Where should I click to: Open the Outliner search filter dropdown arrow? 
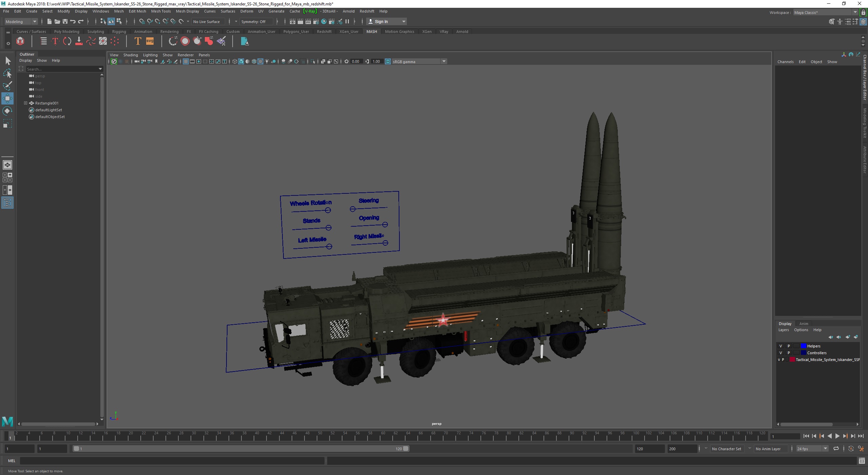click(x=100, y=69)
